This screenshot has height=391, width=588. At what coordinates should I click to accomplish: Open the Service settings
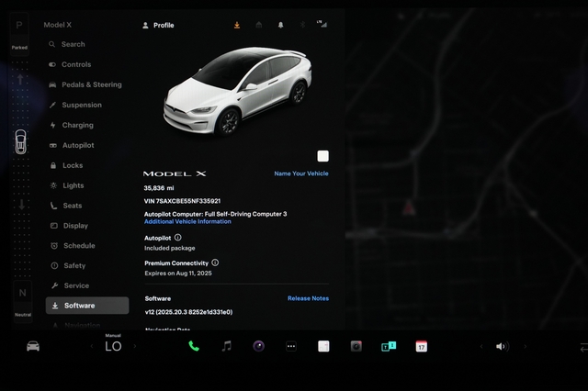[x=70, y=285]
